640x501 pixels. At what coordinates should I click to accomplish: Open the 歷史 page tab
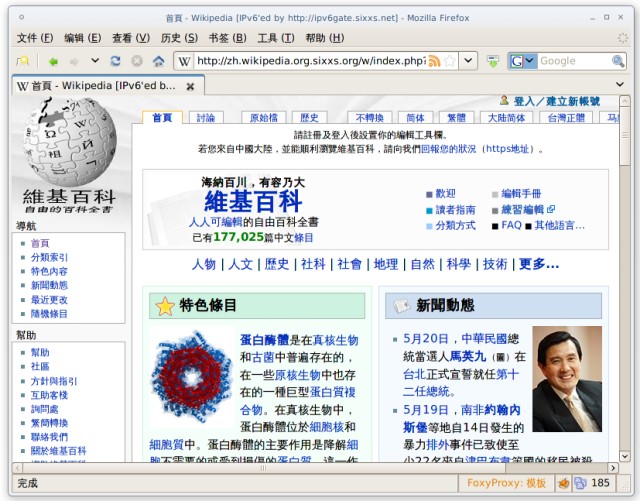[x=309, y=118]
